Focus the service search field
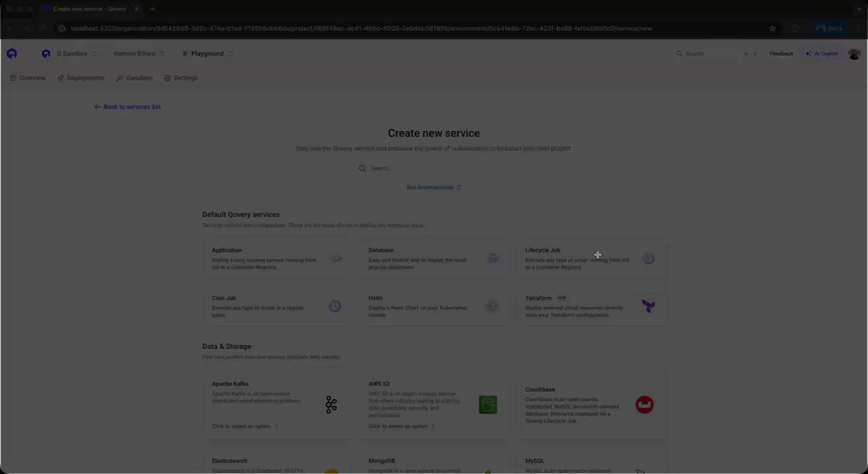The height and width of the screenshot is (474, 868). (434, 168)
